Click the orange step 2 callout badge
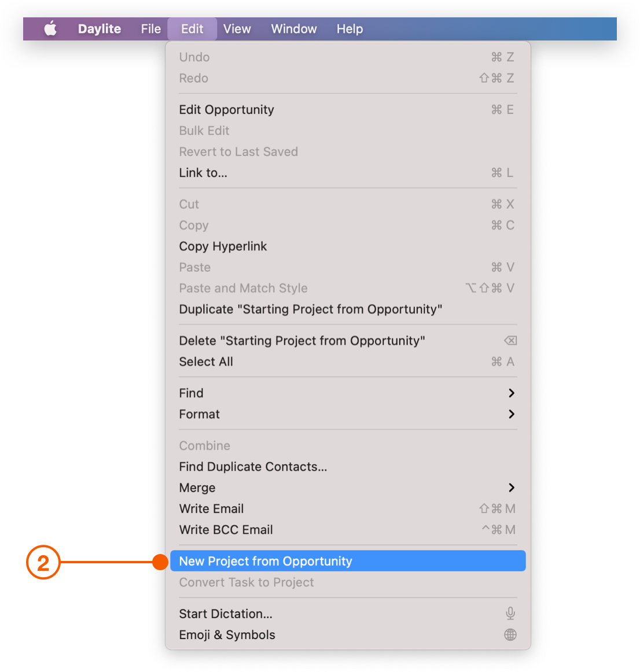 tap(43, 562)
